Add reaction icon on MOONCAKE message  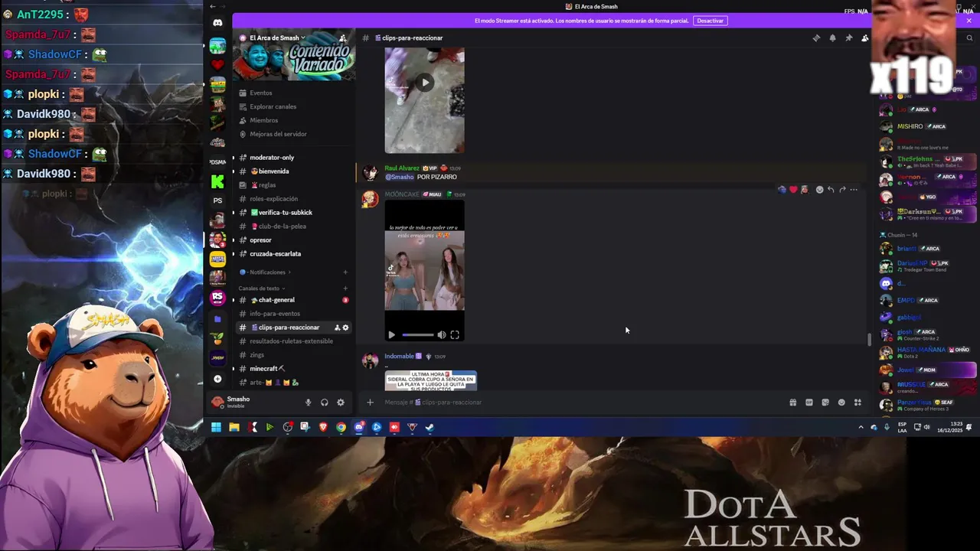tap(819, 190)
